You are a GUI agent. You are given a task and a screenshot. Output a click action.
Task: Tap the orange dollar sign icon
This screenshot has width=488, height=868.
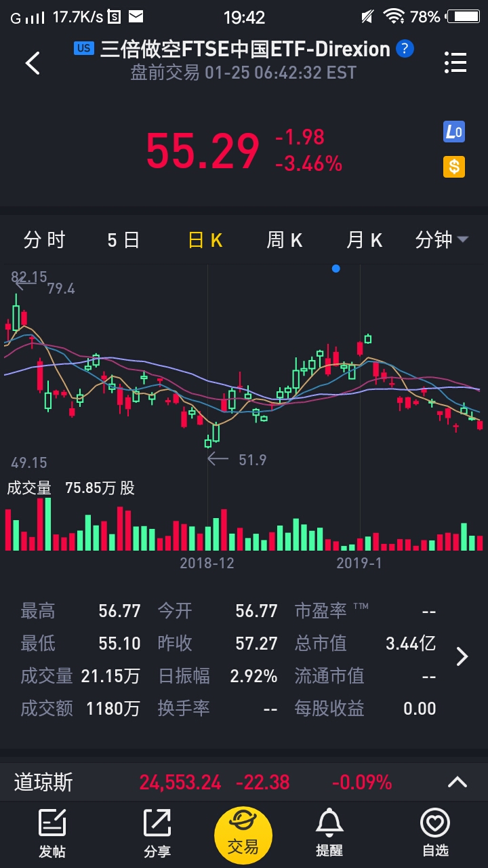point(454,166)
